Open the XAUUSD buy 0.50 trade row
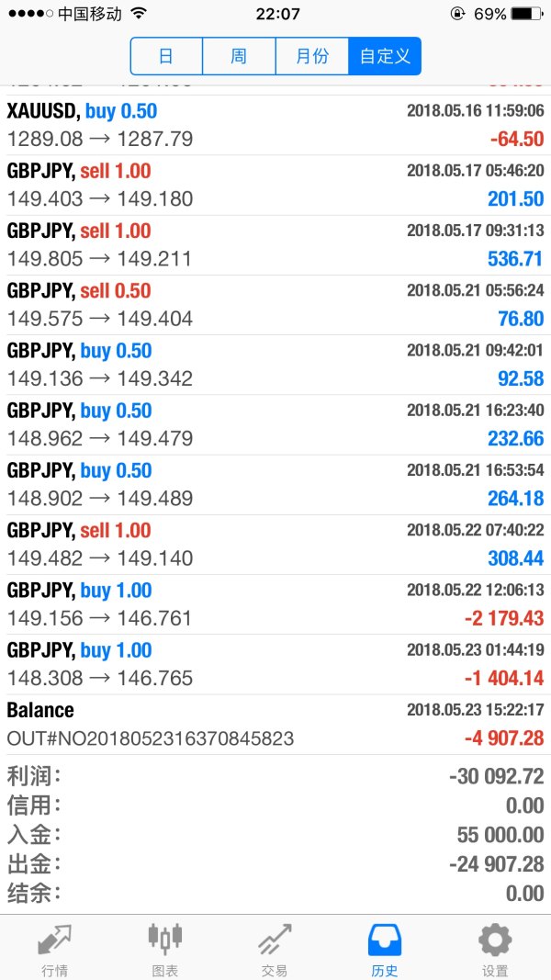This screenshot has width=551, height=980. pos(275,125)
